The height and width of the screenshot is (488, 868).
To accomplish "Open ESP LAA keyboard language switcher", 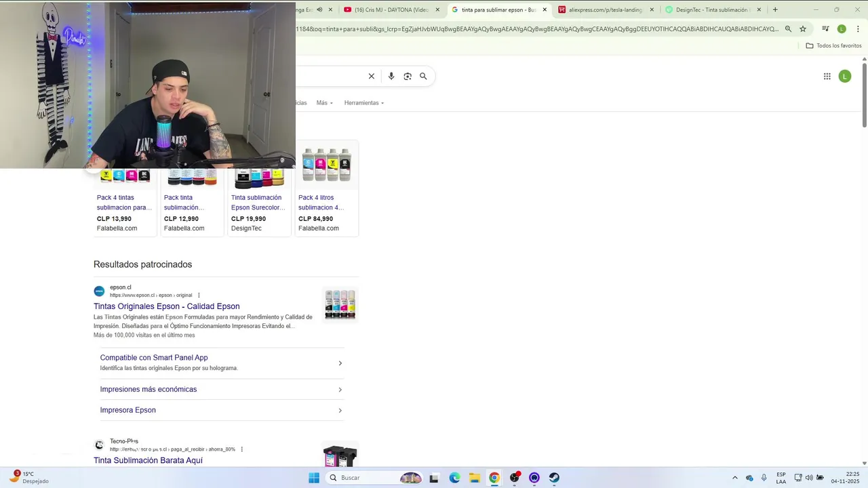I will coord(781,478).
